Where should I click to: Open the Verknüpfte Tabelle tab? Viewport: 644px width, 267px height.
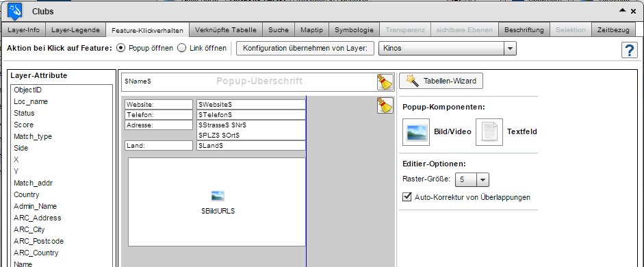(226, 29)
